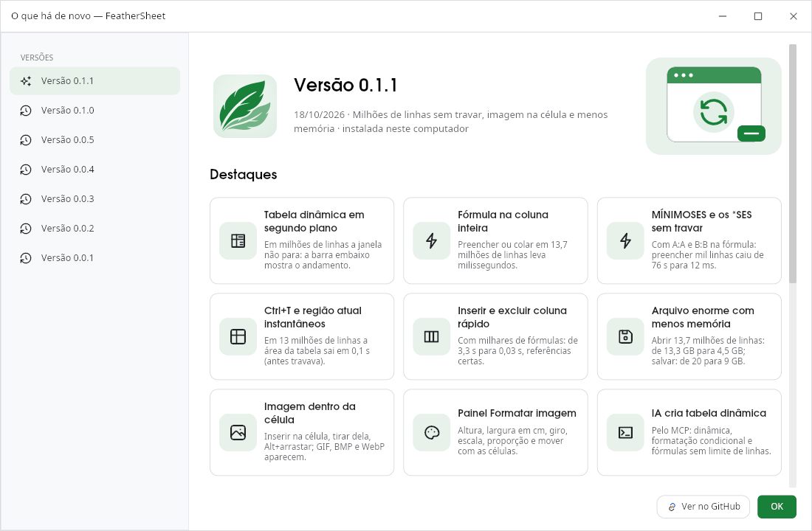Screen dimensions: 812x531
Task: Click the 'Destaques' section heading
Action: [x=244, y=174]
